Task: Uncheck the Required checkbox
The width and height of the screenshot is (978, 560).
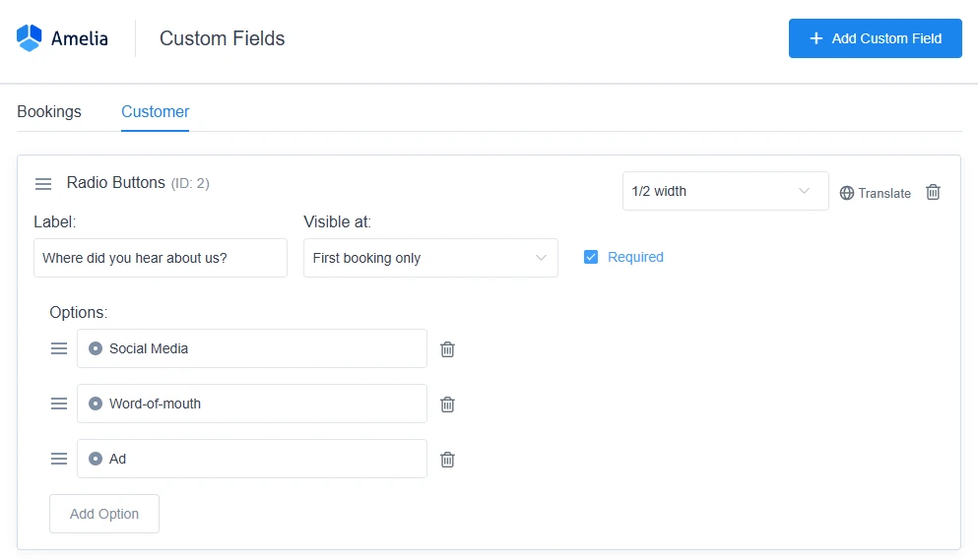Action: (591, 257)
